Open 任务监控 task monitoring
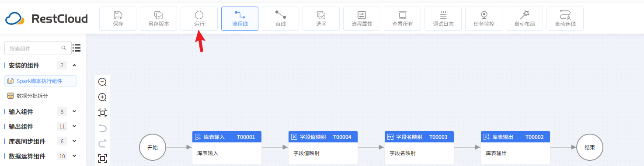The height and width of the screenshot is (166, 644). pos(484,18)
